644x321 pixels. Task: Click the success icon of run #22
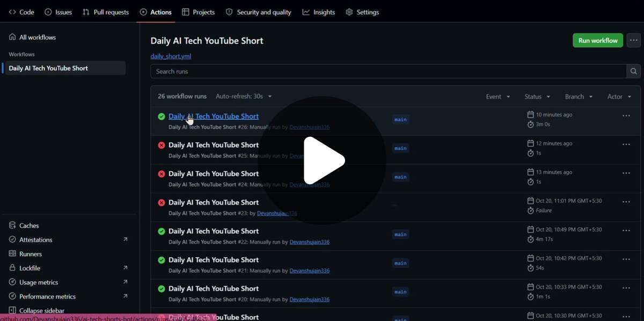[x=162, y=231]
